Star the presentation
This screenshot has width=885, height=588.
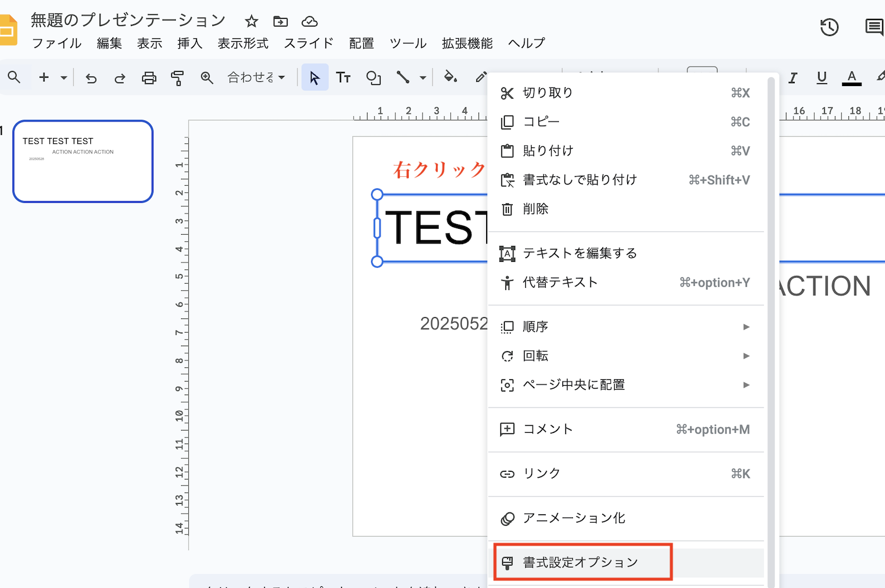pyautogui.click(x=251, y=21)
